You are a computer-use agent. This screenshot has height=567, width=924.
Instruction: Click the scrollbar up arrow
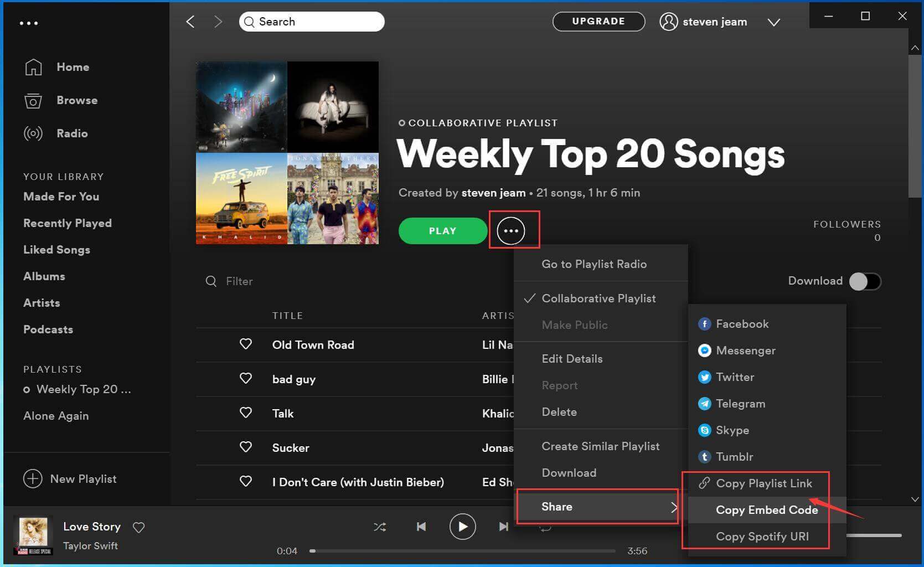[915, 49]
